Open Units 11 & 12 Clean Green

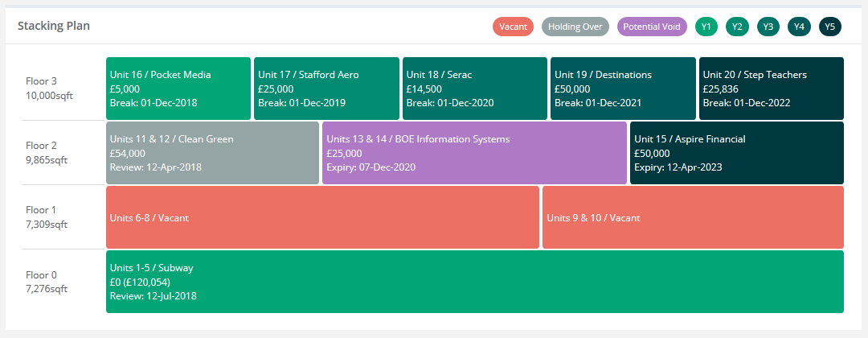[212, 153]
